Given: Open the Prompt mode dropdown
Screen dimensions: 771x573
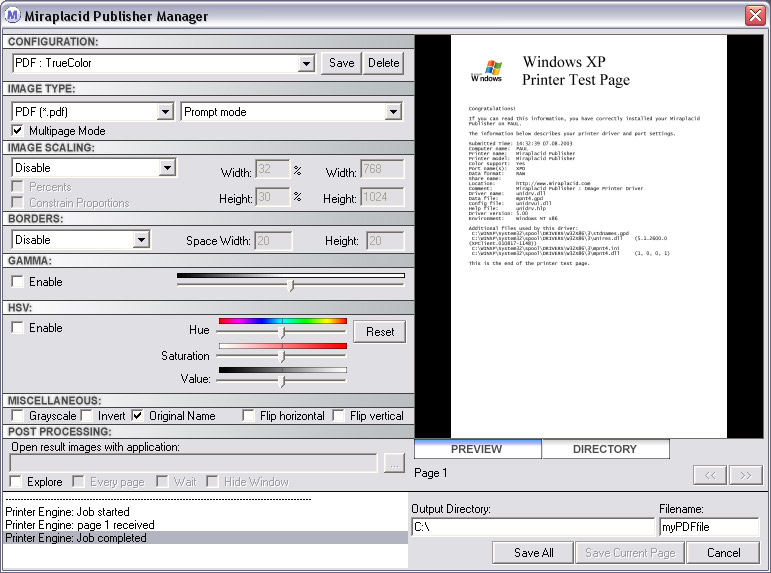Looking at the screenshot, I should 393,112.
